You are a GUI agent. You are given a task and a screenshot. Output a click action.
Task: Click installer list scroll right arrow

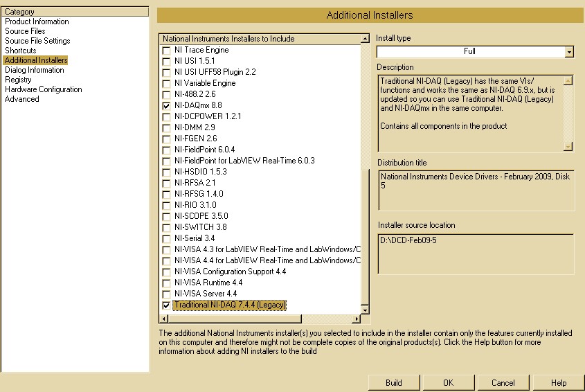[x=357, y=319]
